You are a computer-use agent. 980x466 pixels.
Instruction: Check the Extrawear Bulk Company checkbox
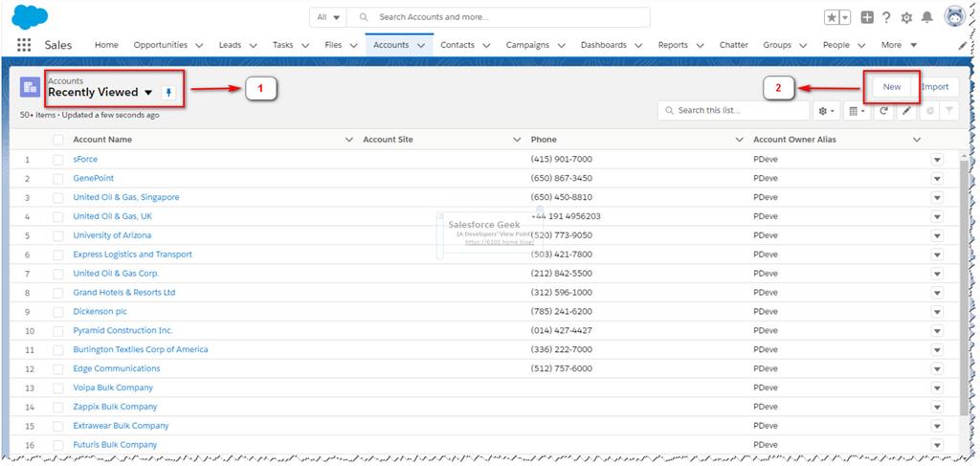coord(58,426)
